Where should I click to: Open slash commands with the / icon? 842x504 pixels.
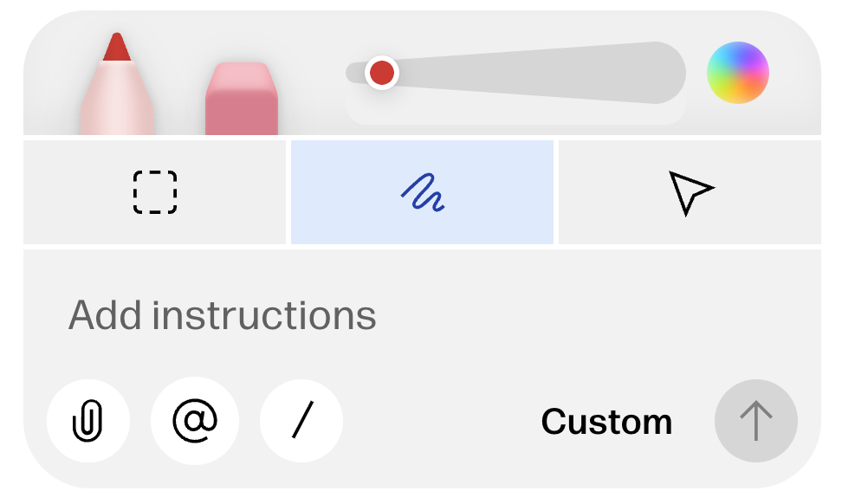point(301,422)
